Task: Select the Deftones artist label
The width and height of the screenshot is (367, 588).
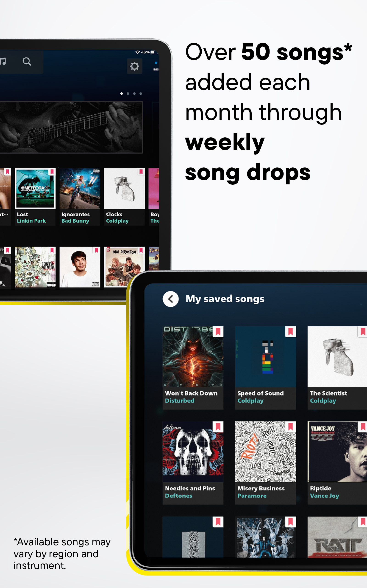Action: [x=178, y=496]
